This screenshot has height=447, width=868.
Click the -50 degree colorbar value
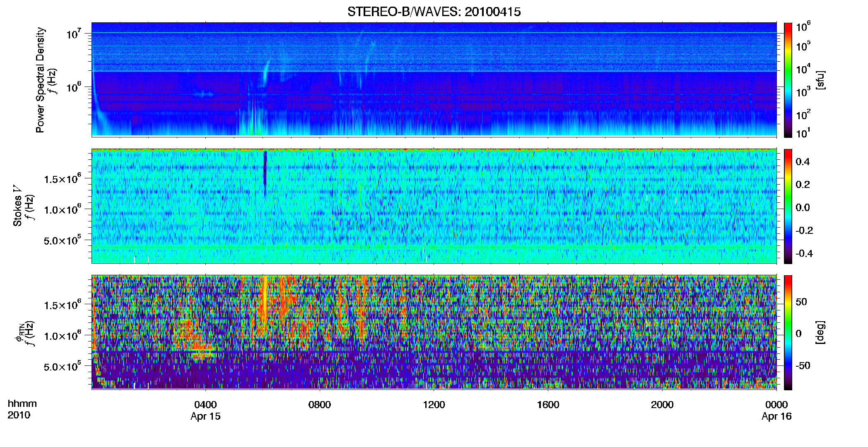tap(803, 365)
